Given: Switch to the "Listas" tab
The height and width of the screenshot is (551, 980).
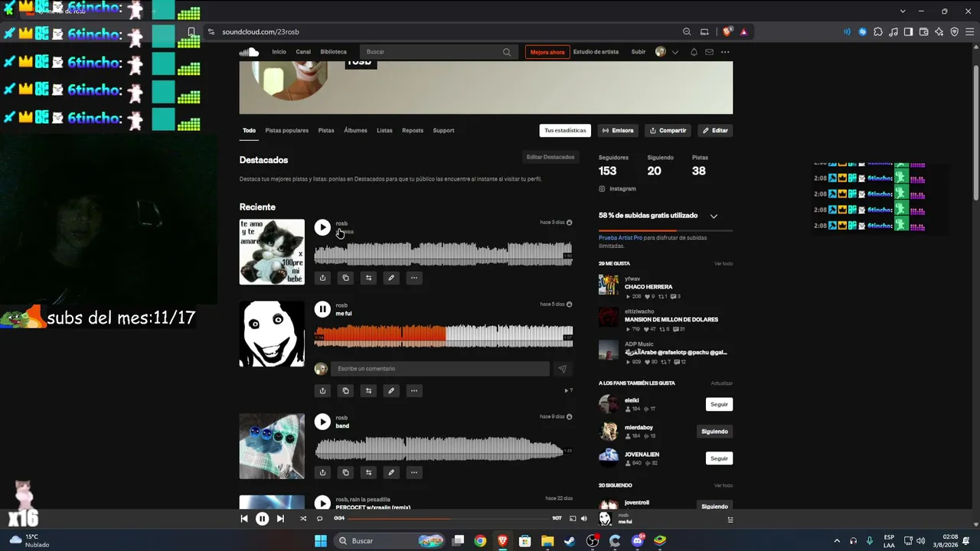Looking at the screenshot, I should click(x=384, y=131).
